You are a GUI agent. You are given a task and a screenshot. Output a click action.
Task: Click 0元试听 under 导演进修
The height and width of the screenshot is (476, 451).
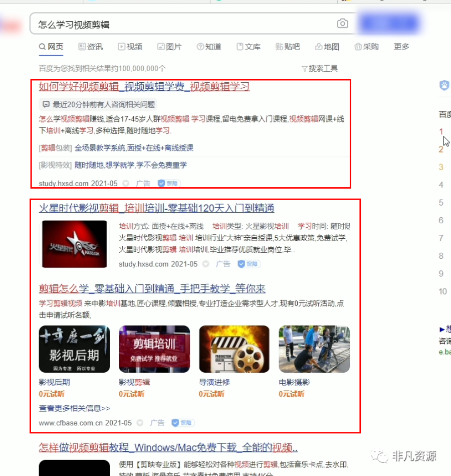coord(211,394)
